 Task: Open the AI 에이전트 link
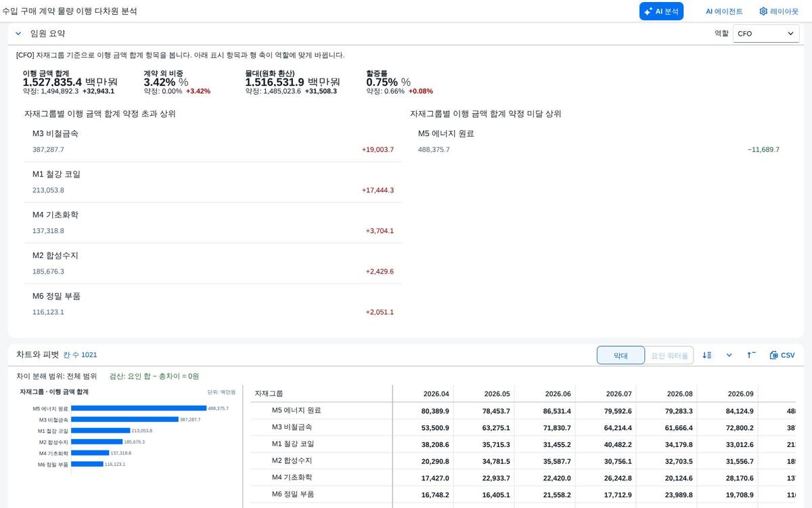[x=724, y=12]
